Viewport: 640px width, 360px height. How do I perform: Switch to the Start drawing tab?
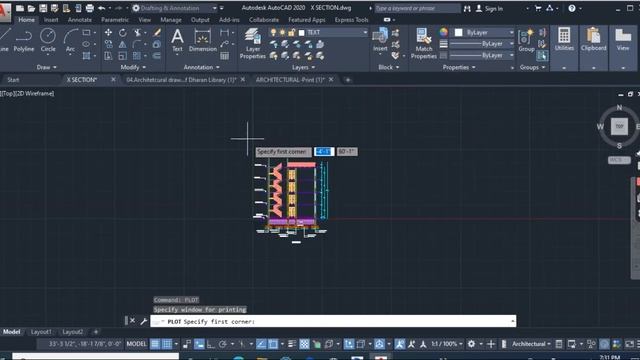[13, 80]
